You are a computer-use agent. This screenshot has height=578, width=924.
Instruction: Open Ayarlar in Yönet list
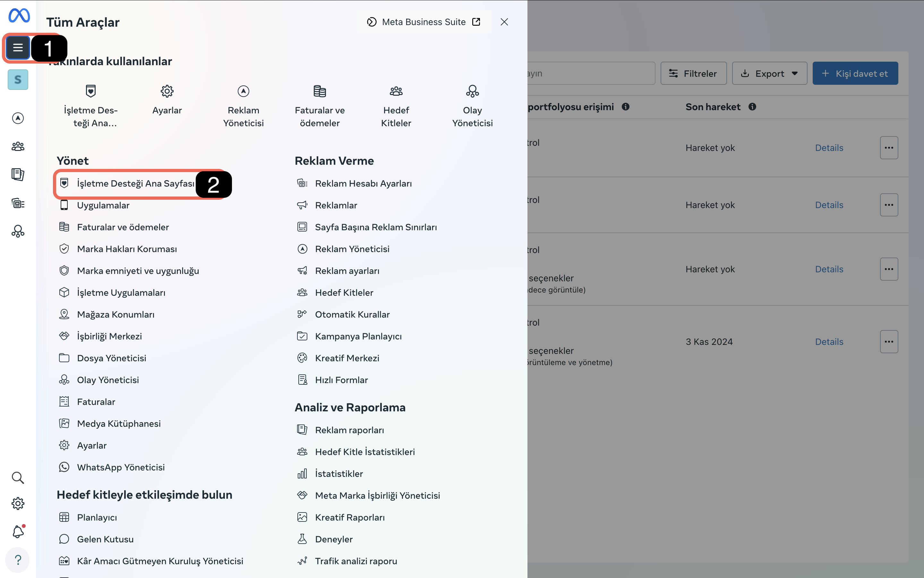pyautogui.click(x=83, y=445)
